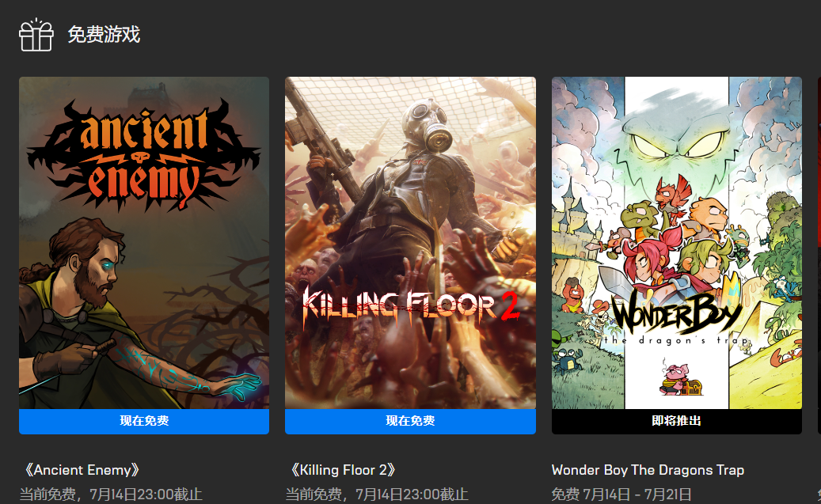Click 现在免费 under Ancient Enemy

coord(144,421)
